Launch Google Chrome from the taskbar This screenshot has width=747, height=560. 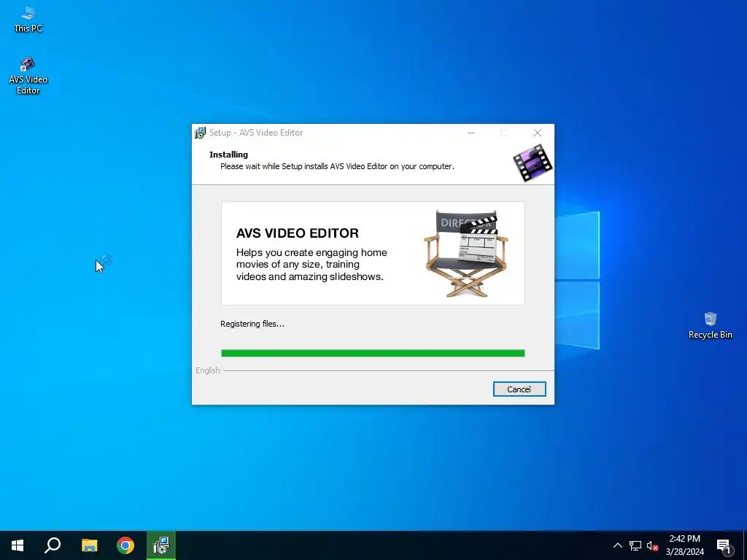tap(125, 545)
